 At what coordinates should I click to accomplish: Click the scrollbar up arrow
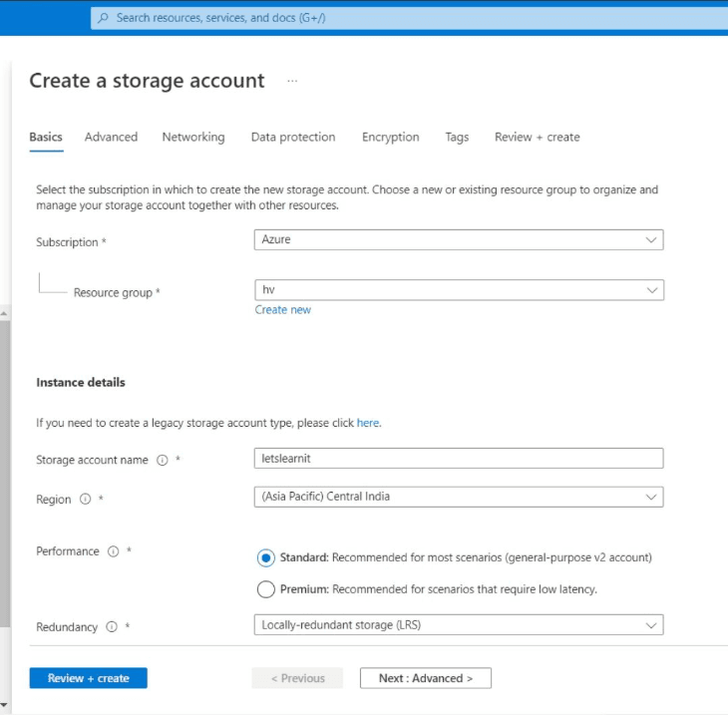(x=4, y=314)
